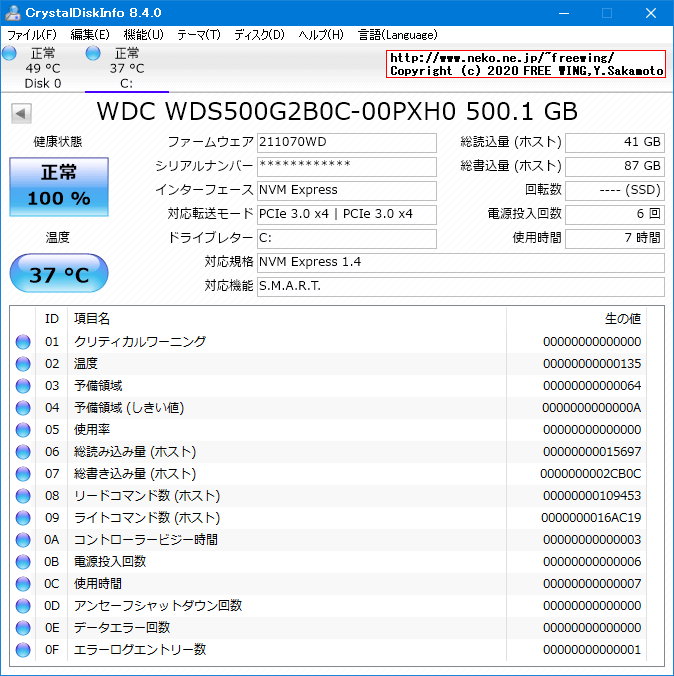The image size is (674, 676).
Task: Click status orb for クリティカルワーニング row
Action: [x=23, y=342]
